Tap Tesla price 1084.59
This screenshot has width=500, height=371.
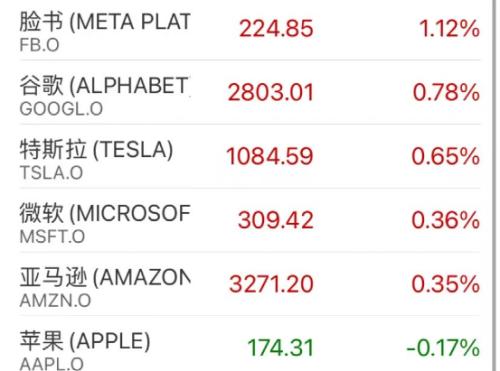tap(270, 156)
